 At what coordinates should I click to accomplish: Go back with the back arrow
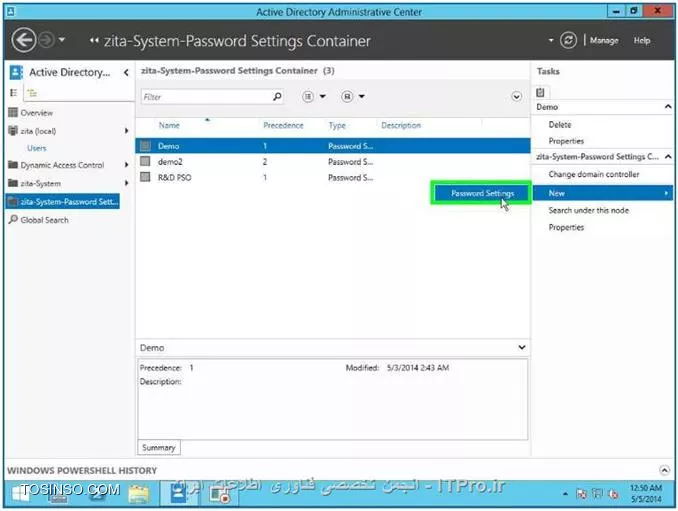pos(24,40)
